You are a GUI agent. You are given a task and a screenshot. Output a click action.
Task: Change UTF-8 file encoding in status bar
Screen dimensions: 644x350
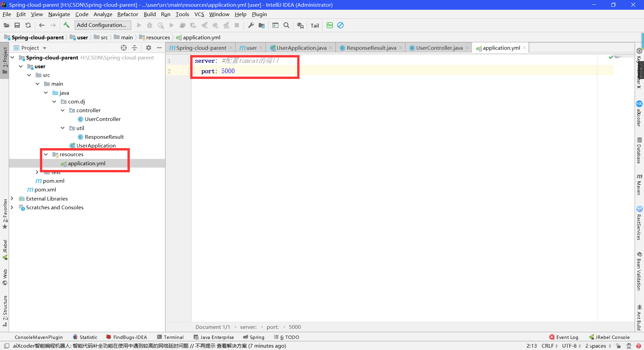point(571,346)
